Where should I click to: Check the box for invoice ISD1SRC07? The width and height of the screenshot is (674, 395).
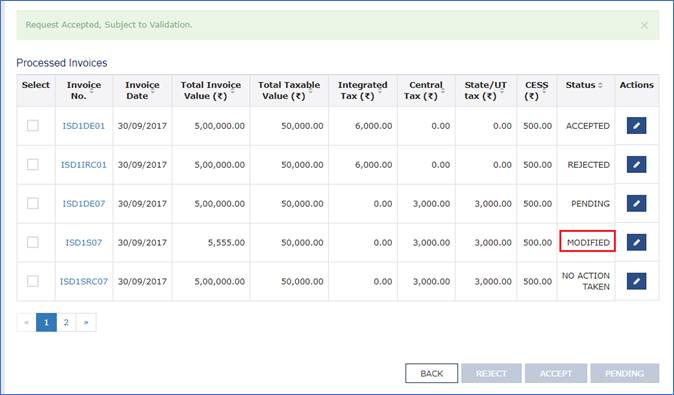[33, 281]
